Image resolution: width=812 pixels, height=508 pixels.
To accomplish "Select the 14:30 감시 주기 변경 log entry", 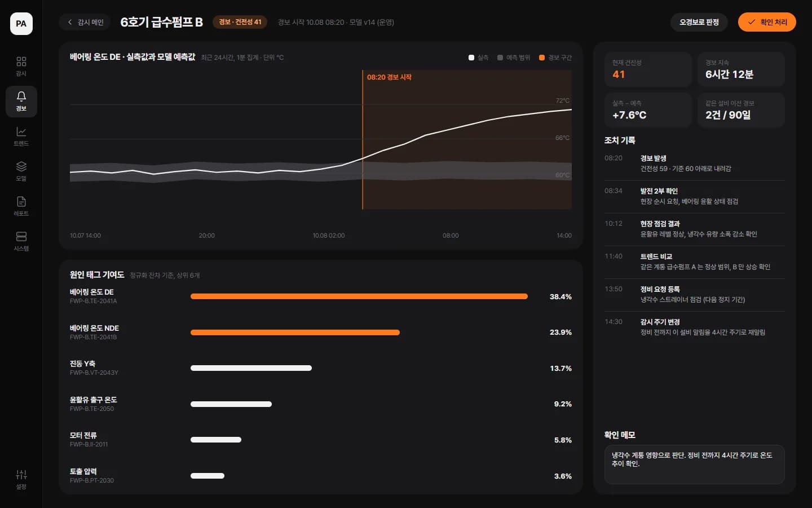I will pyautogui.click(x=694, y=327).
